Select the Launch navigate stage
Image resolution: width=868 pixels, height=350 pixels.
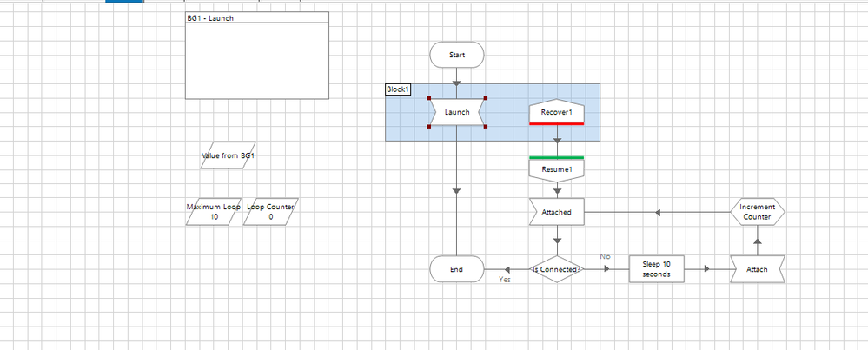[x=457, y=112]
